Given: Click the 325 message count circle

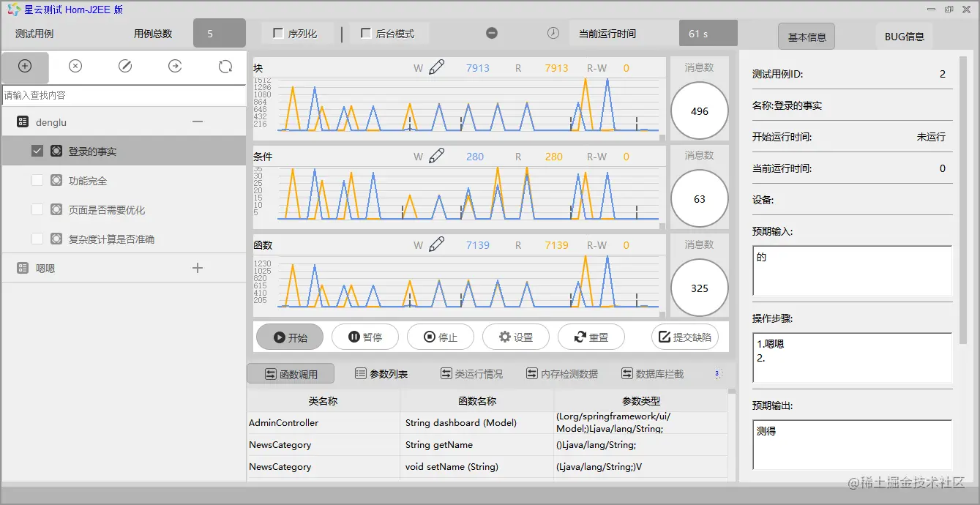Looking at the screenshot, I should click(x=700, y=288).
